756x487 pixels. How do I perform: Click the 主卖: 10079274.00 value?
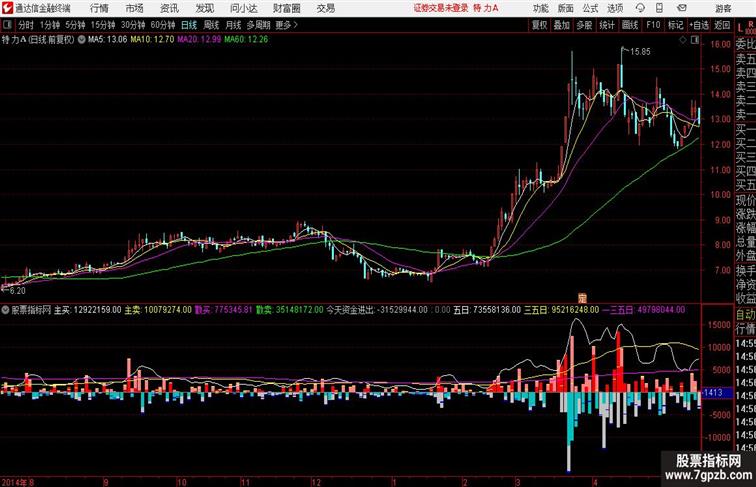coord(158,310)
